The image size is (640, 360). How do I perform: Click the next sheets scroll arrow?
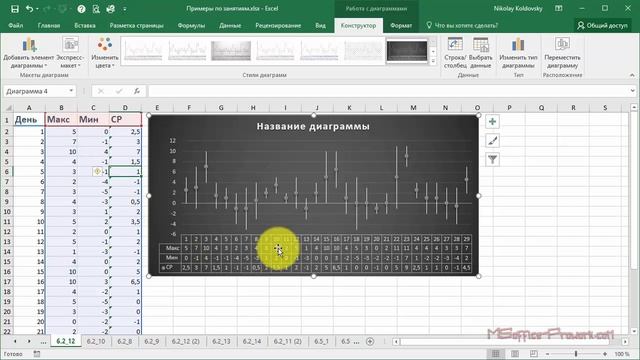(29, 341)
